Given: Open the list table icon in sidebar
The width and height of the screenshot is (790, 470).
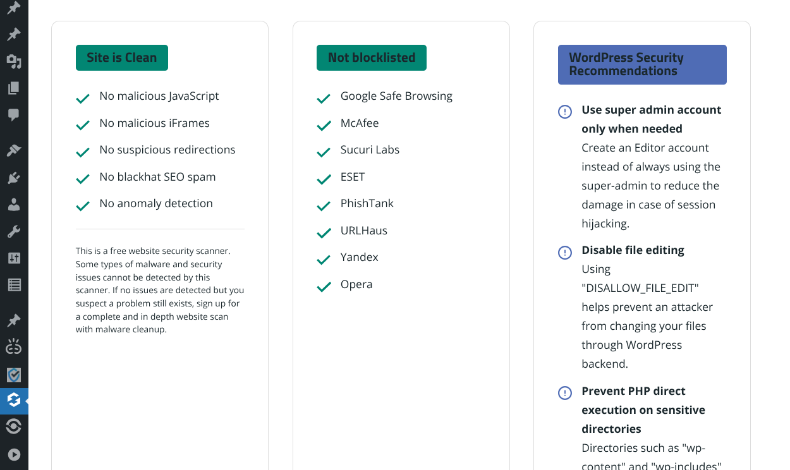Looking at the screenshot, I should (14, 285).
